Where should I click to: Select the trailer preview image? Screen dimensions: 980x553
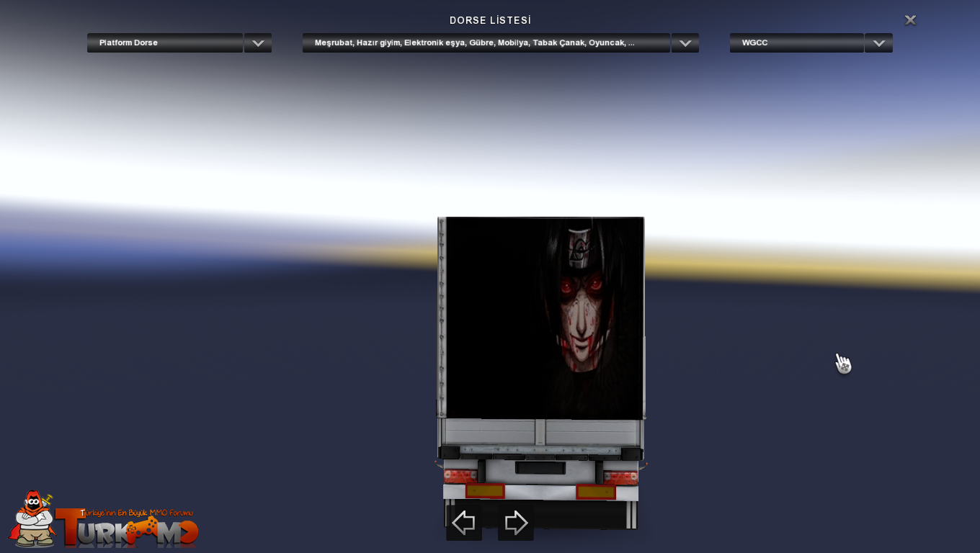(x=540, y=373)
